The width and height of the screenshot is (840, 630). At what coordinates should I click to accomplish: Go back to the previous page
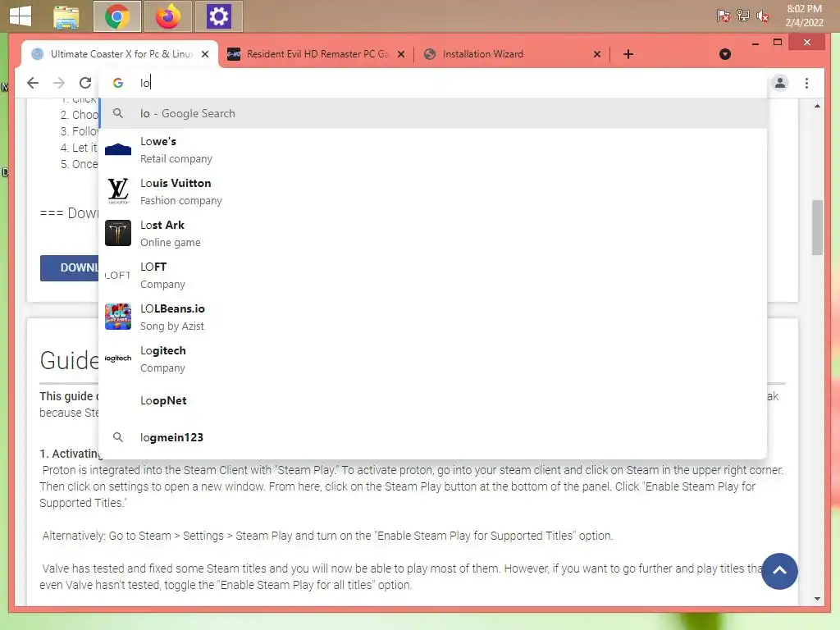coord(33,83)
